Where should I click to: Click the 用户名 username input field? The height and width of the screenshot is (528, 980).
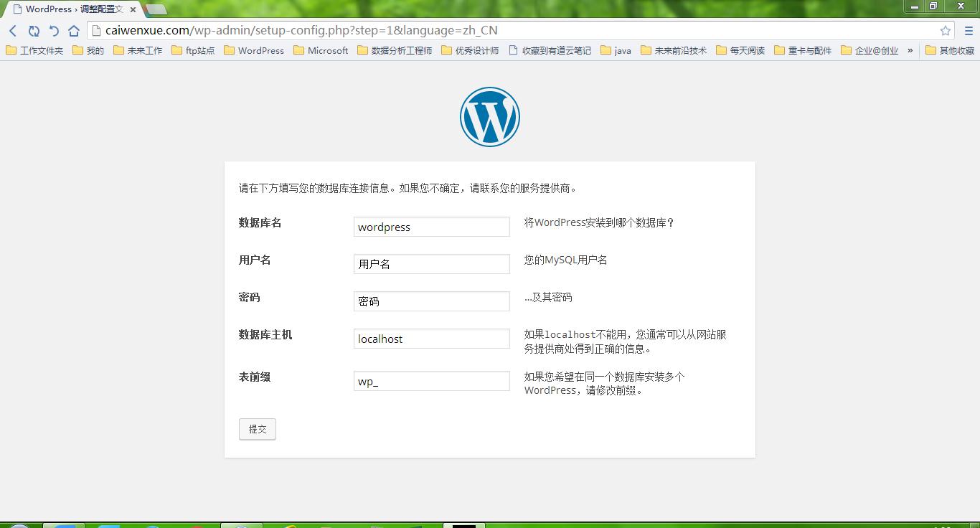click(x=430, y=263)
